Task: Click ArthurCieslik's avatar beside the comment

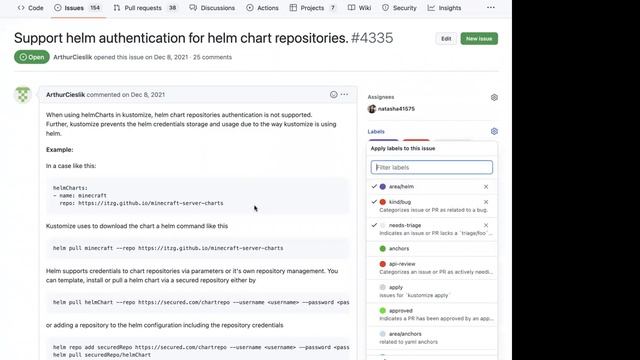Action: [x=22, y=95]
